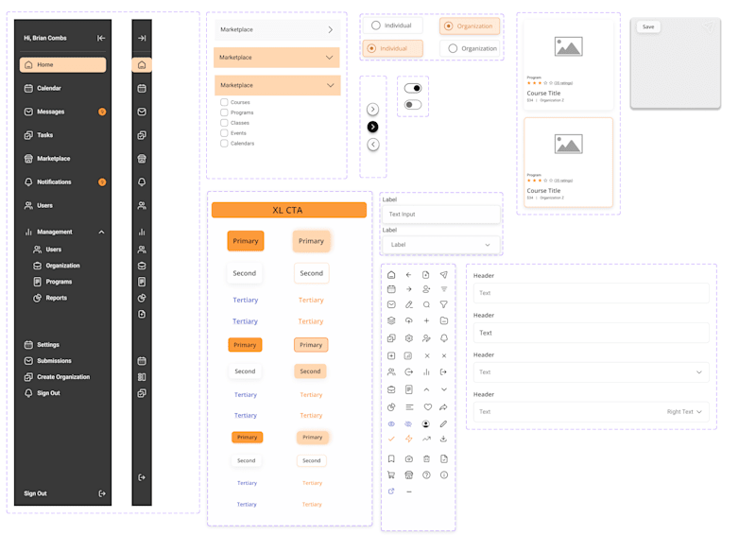Click the orange checkmark icon in icon grid
This screenshot has width=756, height=535.
click(x=391, y=439)
